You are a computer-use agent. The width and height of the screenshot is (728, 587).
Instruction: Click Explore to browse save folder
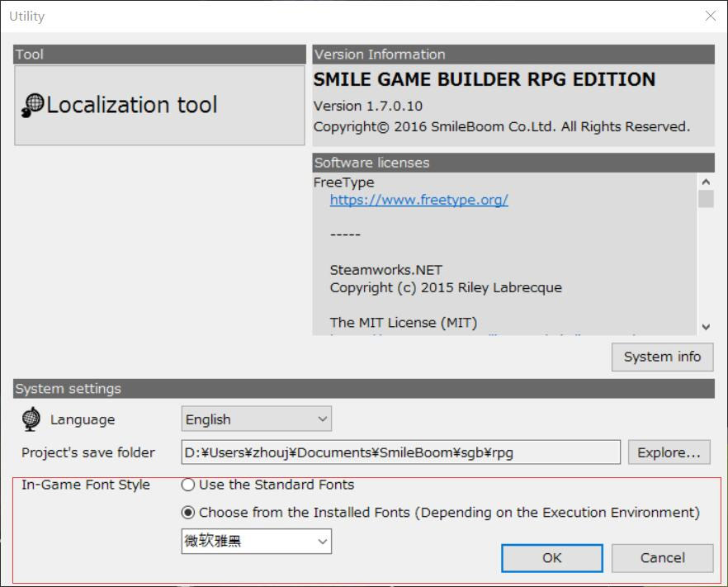669,452
